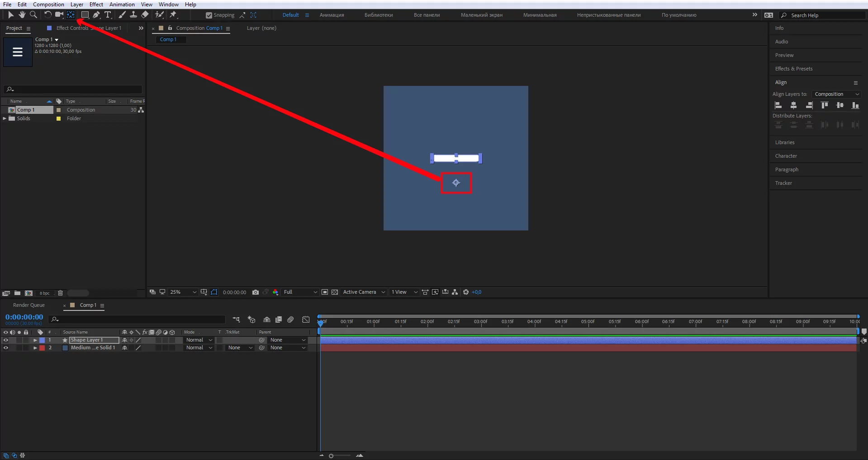Select the Pan Behind anchor point tool
Image resolution: width=868 pixels, height=460 pixels.
(71, 15)
